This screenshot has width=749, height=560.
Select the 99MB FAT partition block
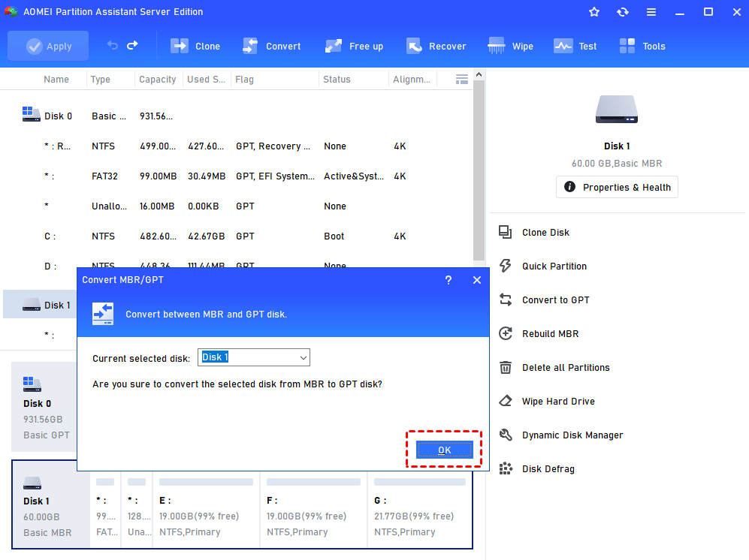[x=106, y=510]
